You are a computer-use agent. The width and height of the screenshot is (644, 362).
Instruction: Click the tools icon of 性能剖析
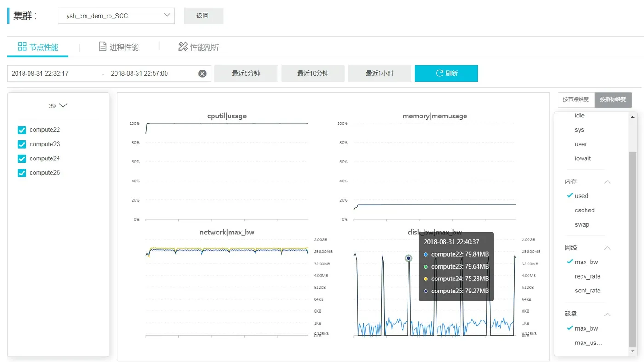(x=183, y=47)
